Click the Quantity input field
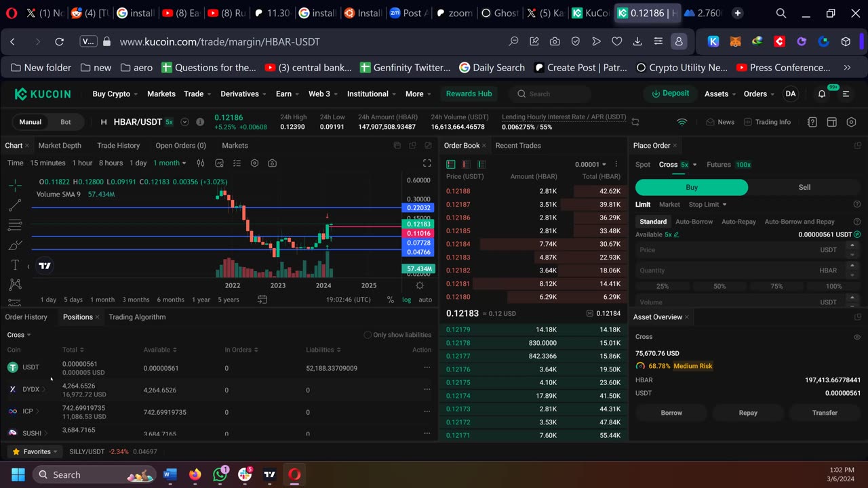The width and height of the screenshot is (868, 488). [748, 270]
